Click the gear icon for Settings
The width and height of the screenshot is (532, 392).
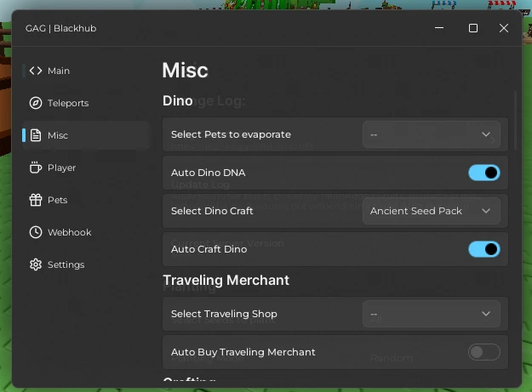pyautogui.click(x=36, y=264)
